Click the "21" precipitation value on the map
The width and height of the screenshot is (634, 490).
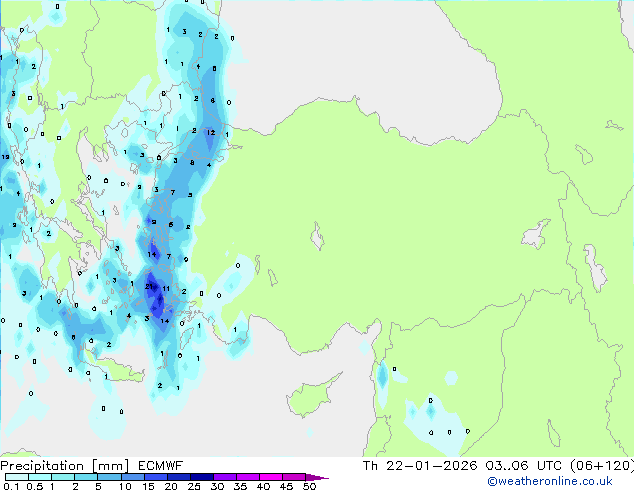pyautogui.click(x=149, y=287)
